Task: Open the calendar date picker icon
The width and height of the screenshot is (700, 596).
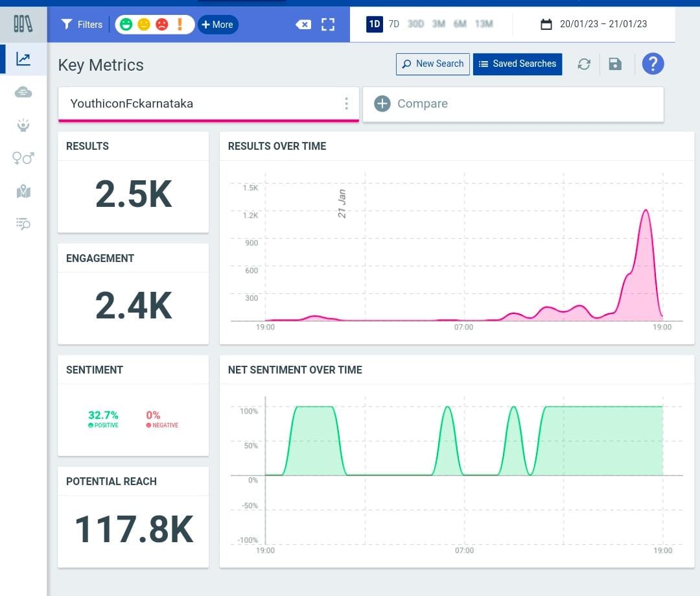Action: click(546, 24)
